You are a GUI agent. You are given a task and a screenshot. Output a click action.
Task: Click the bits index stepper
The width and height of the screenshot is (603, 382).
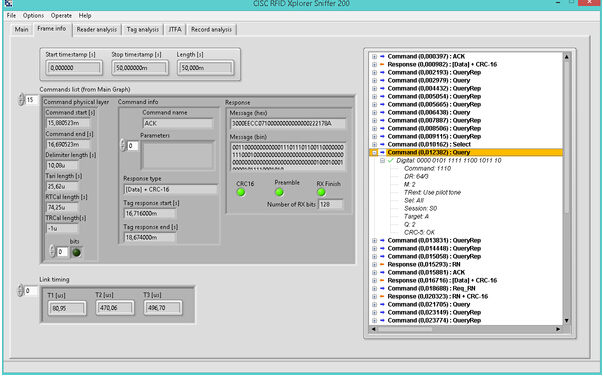pyautogui.click(x=52, y=252)
